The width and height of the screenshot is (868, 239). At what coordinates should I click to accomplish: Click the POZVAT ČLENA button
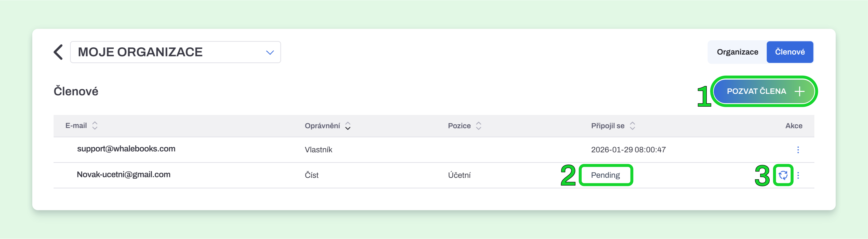tap(764, 91)
